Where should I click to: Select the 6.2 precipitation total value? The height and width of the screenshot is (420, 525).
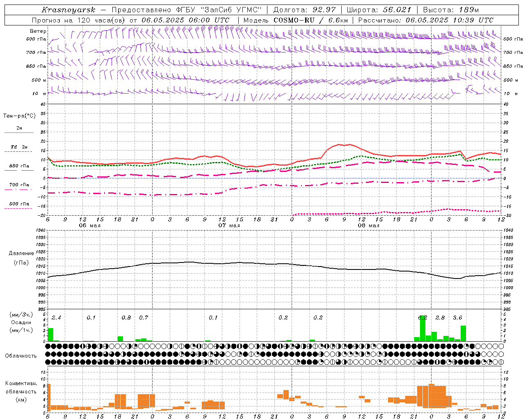coord(422,317)
